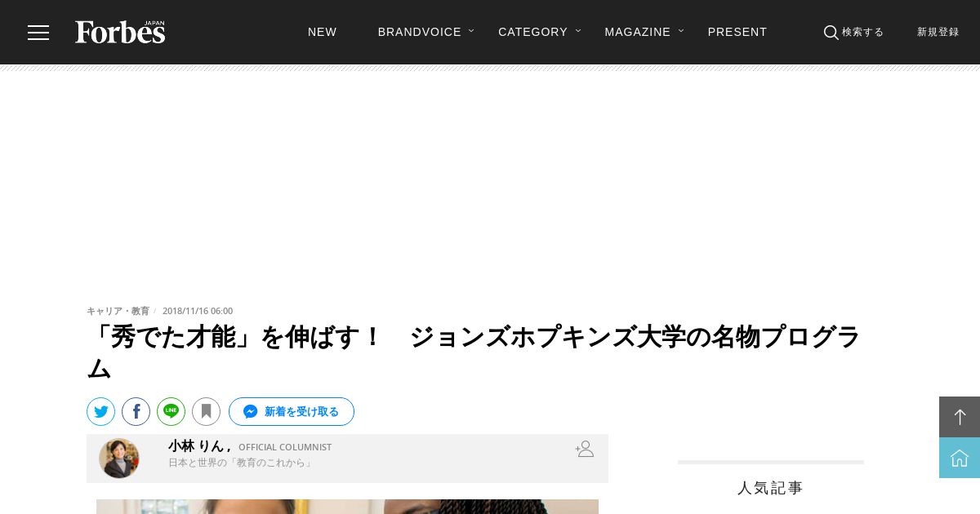Jump to page top arrow button
Image resolution: width=980 pixels, height=514 pixels.
pyautogui.click(x=960, y=417)
